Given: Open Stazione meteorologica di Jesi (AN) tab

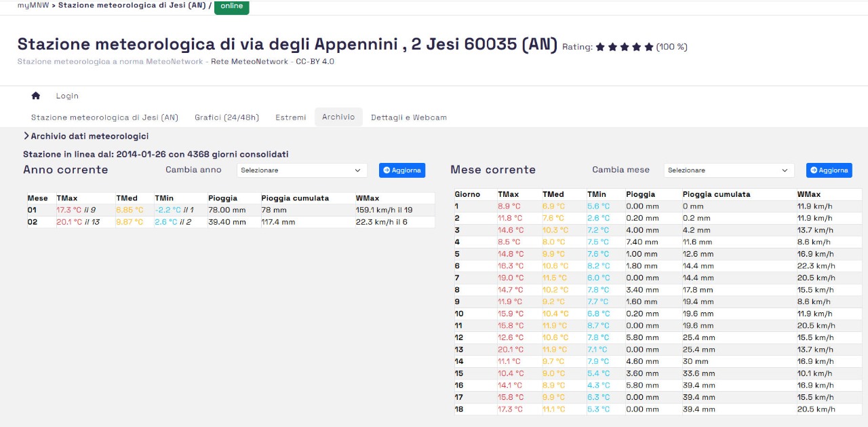Looking at the screenshot, I should tap(104, 117).
